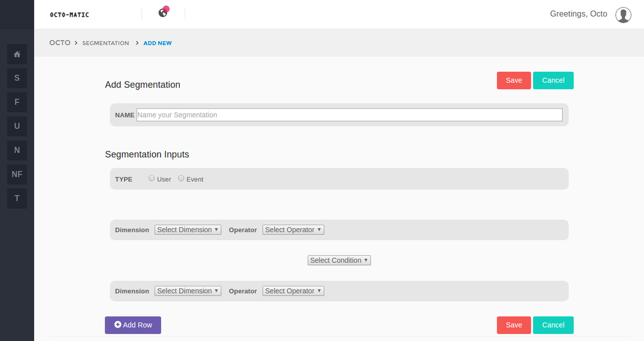
Task: Click the OCTO breadcrumb link
Action: [60, 43]
